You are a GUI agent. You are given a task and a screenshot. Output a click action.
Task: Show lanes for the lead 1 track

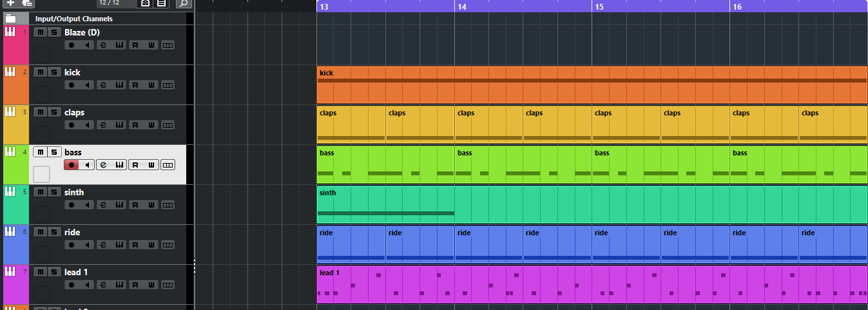[168, 285]
